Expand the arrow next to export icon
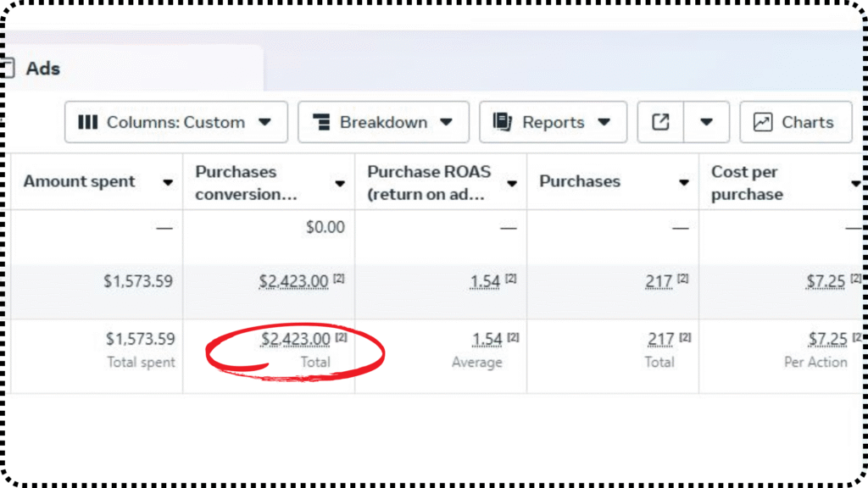 [707, 123]
